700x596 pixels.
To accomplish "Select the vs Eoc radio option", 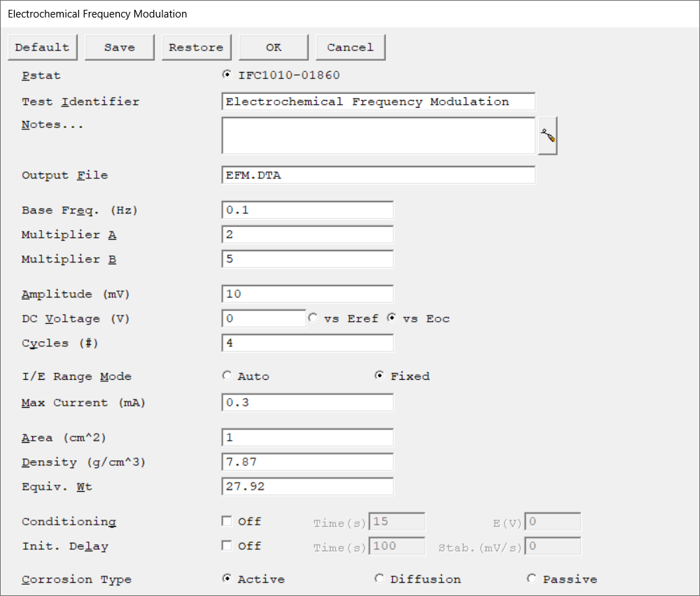I will (x=391, y=318).
